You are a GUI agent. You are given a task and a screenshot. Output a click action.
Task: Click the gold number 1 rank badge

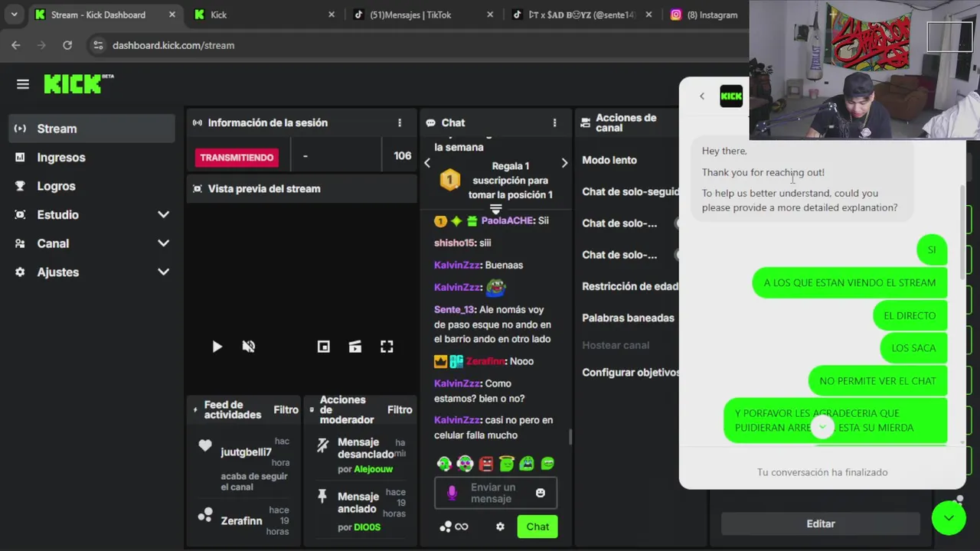[x=449, y=180]
